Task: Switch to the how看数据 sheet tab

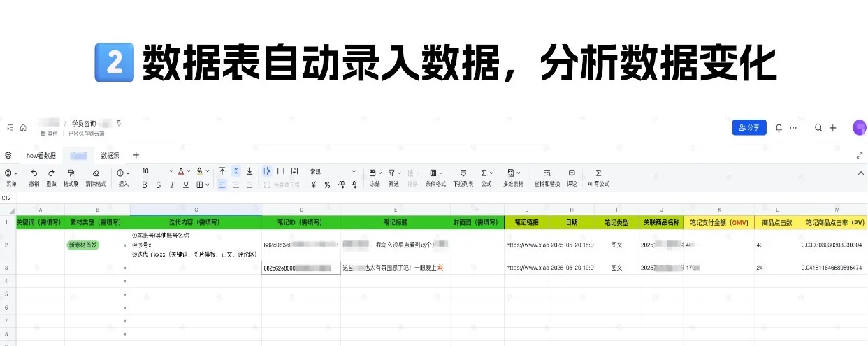Action: (41, 156)
